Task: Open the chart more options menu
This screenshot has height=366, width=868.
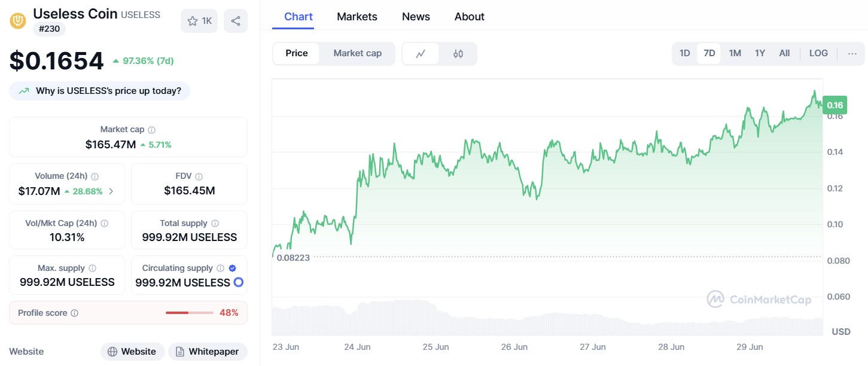Action: pos(852,53)
